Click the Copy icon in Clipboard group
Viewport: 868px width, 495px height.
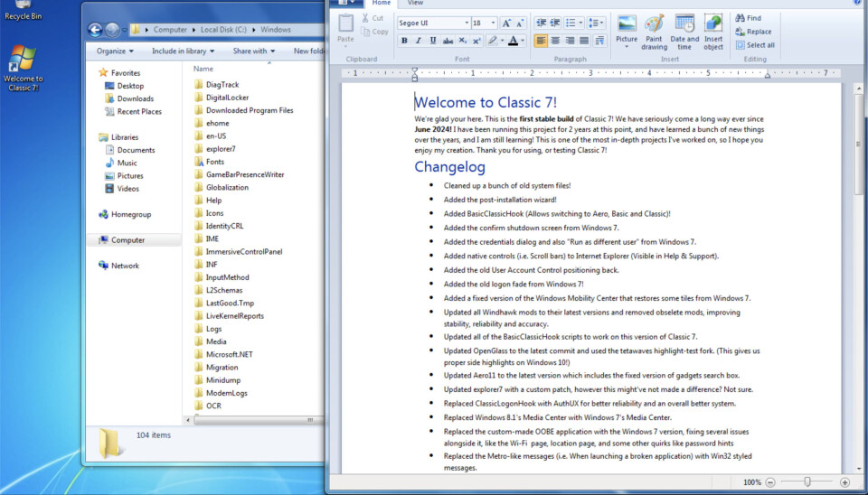coord(365,32)
